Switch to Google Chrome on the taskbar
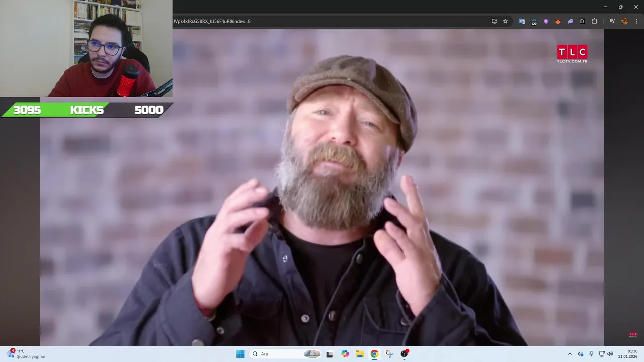 [374, 354]
